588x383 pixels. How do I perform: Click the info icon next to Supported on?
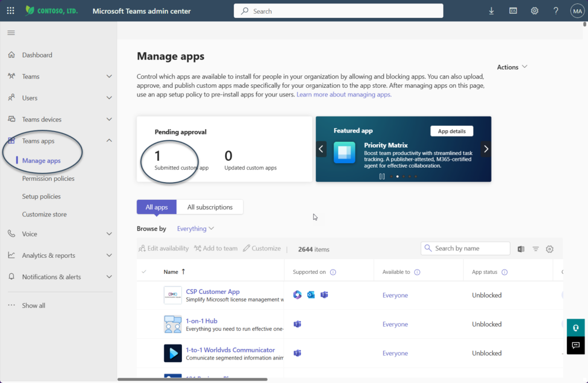pos(333,272)
